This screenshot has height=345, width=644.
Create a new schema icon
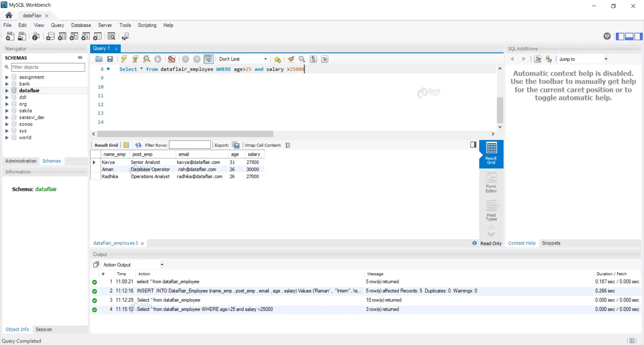coord(50,36)
